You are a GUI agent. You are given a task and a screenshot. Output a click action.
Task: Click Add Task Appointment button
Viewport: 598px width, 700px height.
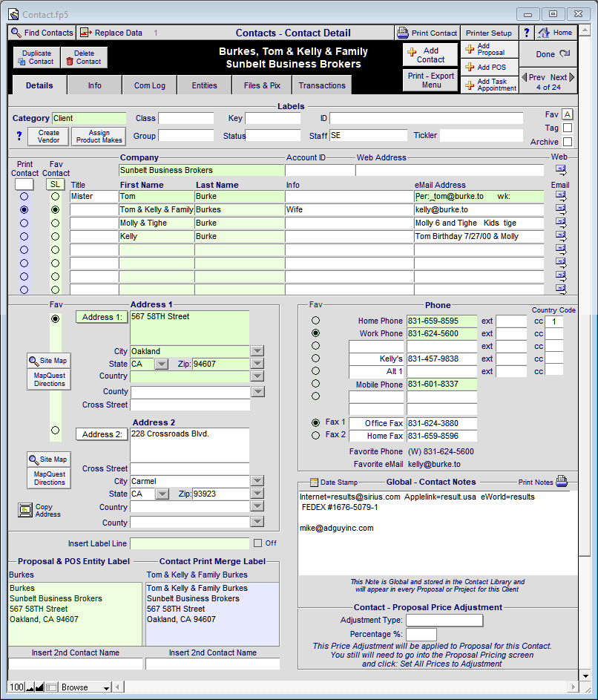point(490,85)
